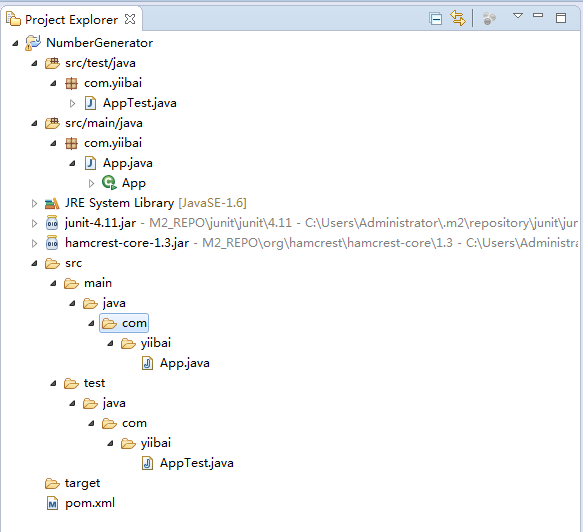Viewport: 583px width, 532px height.
Task: Click the grayed focus task icon
Action: 489,18
